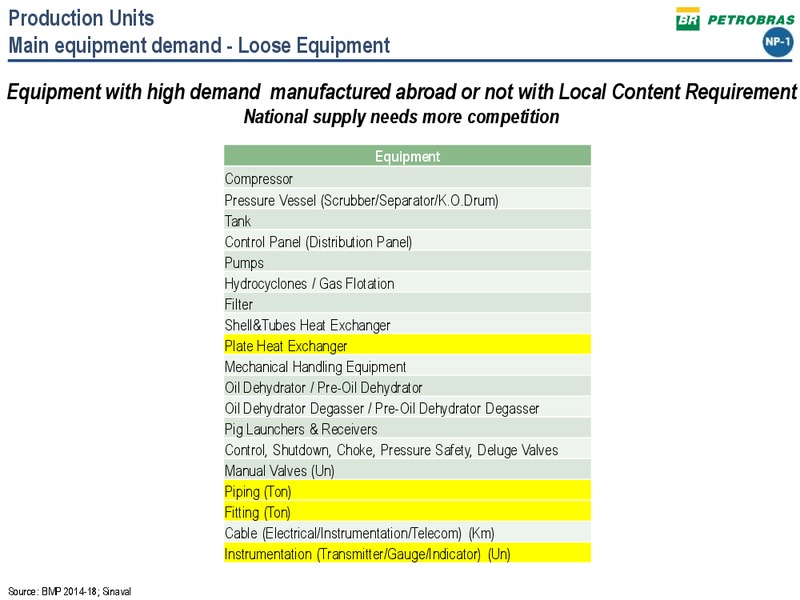Viewport: 800px width, 600px height.
Task: Select highlighted 'Piping (Ton)' row
Action: point(407,491)
